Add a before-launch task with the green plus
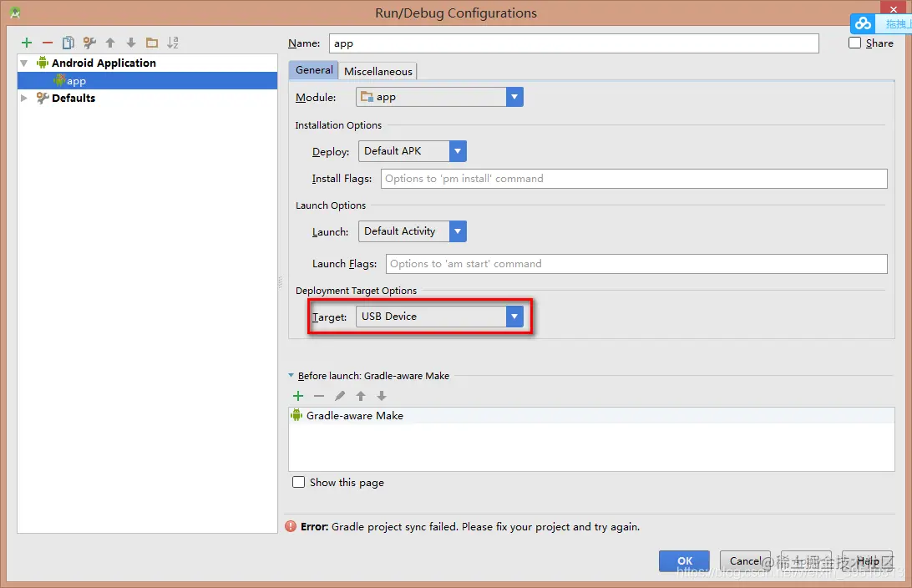 tap(298, 396)
